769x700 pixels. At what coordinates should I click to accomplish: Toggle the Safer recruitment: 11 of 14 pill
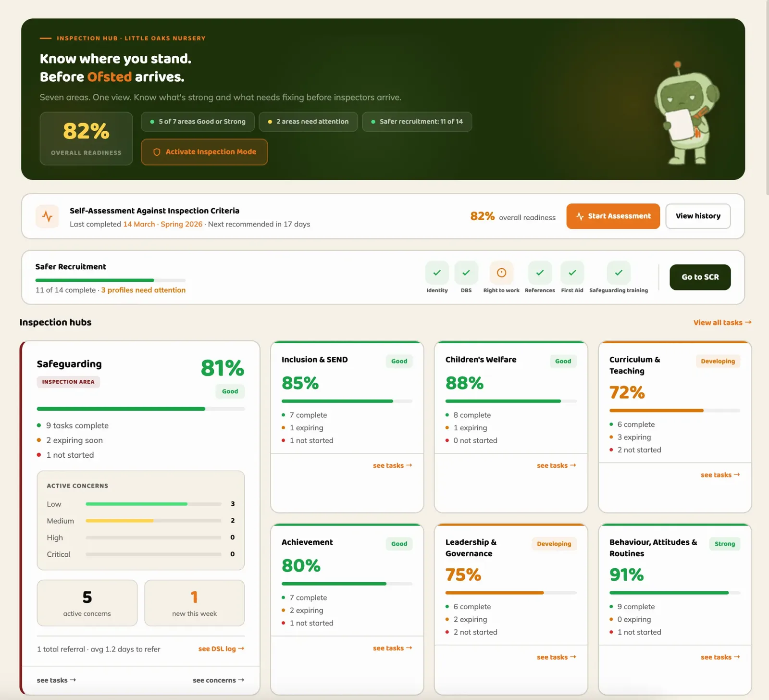(416, 122)
